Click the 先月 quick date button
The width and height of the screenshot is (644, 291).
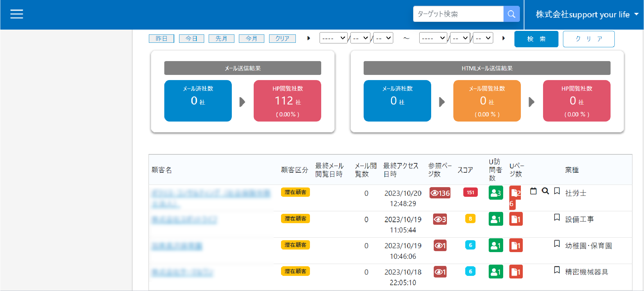pos(221,39)
